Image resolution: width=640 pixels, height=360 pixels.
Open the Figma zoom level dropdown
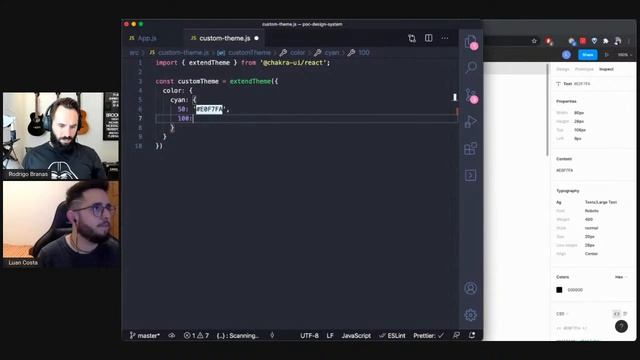tap(624, 55)
